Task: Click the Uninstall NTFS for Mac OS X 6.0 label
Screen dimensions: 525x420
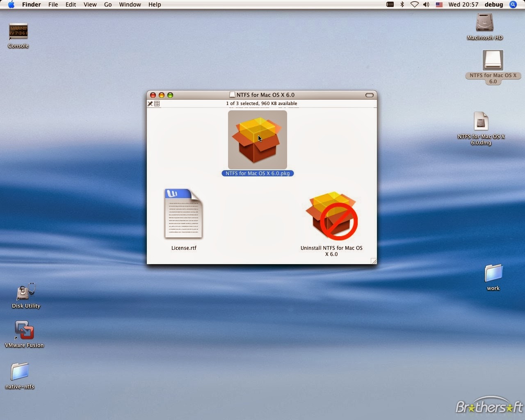Action: pyautogui.click(x=331, y=251)
